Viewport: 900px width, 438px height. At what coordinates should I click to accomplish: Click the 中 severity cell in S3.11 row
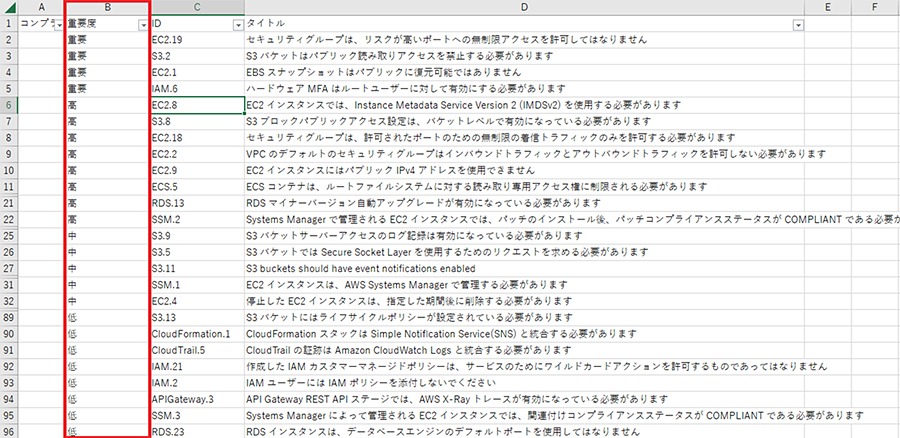(107, 268)
